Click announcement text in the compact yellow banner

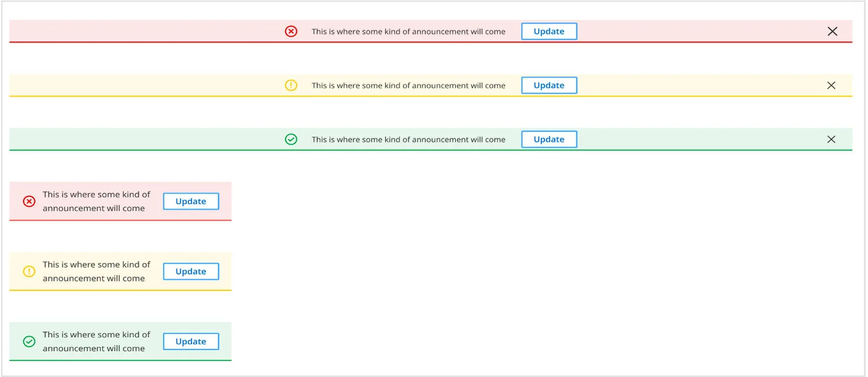pos(96,271)
